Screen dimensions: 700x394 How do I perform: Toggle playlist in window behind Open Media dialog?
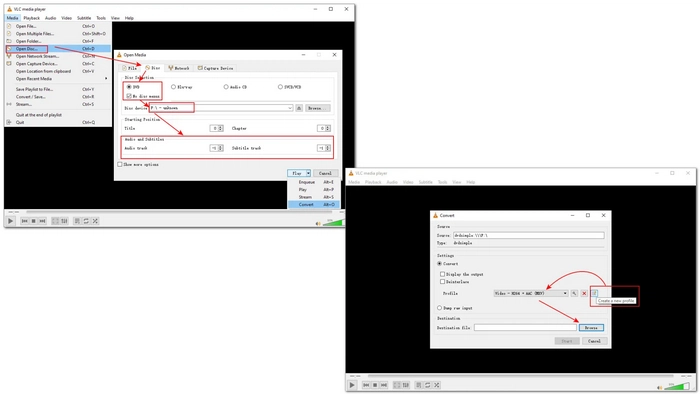tap(77, 221)
